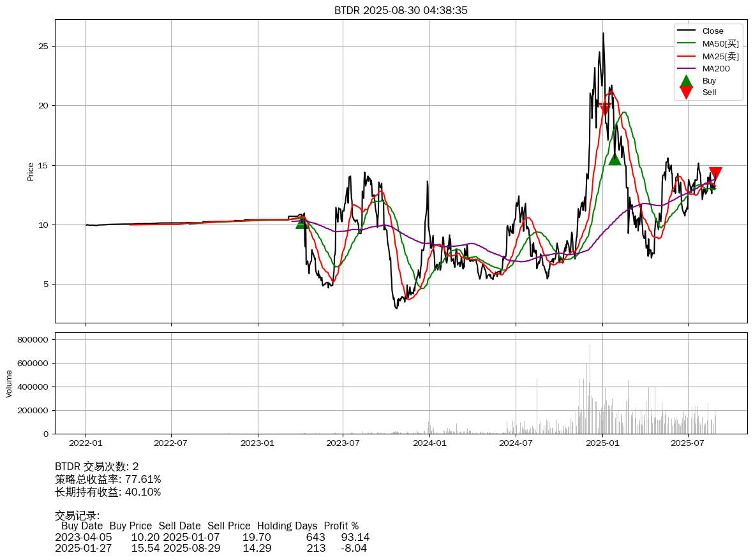The height and width of the screenshot is (560, 753).
Task: Click the green Buy triangle near 2023-04
Action: (x=302, y=222)
